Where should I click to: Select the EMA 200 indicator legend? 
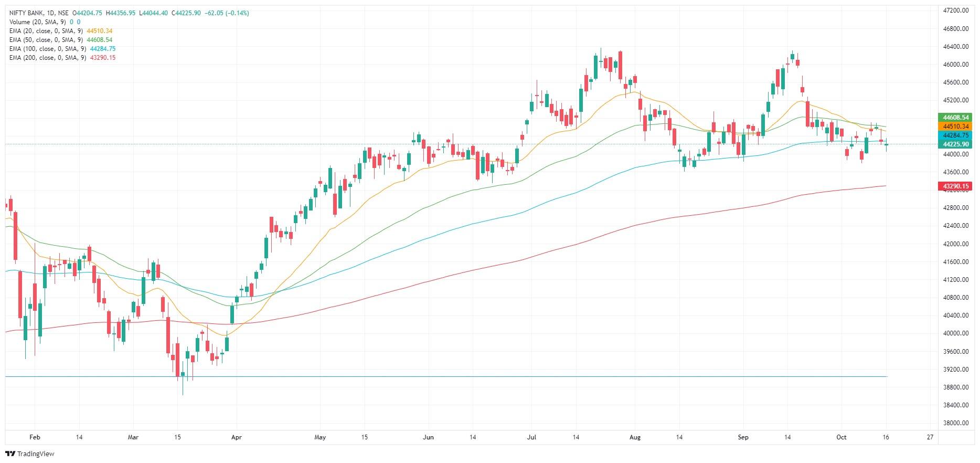[47, 58]
